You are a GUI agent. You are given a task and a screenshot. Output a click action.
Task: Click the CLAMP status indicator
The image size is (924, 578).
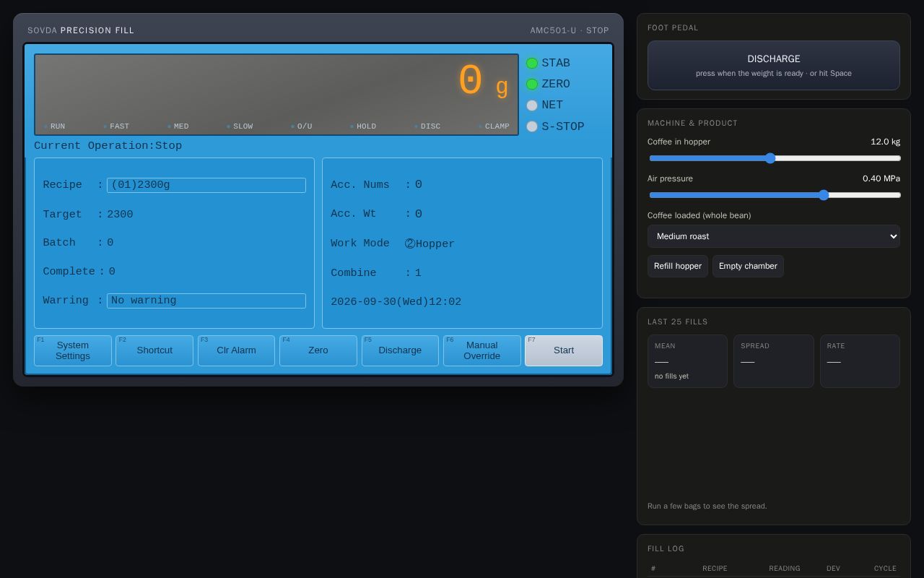point(494,126)
